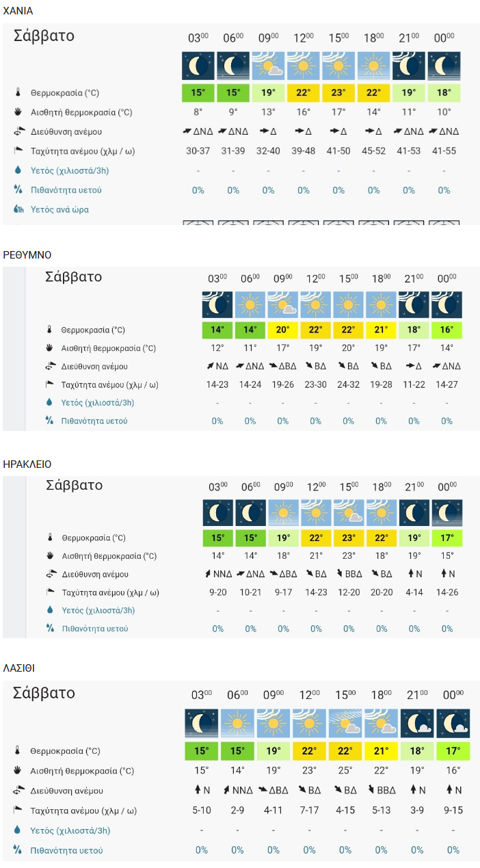Image resolution: width=480 pixels, height=868 pixels.
Task: Click the wind direction row icon under ΗΡΑΚΛΕΙΟ
Action: point(50,575)
